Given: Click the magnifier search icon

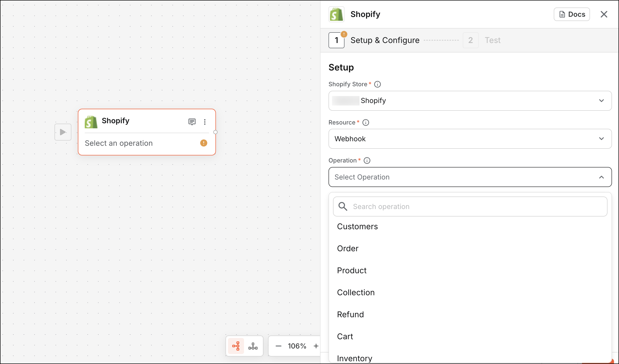Looking at the screenshot, I should (x=343, y=206).
